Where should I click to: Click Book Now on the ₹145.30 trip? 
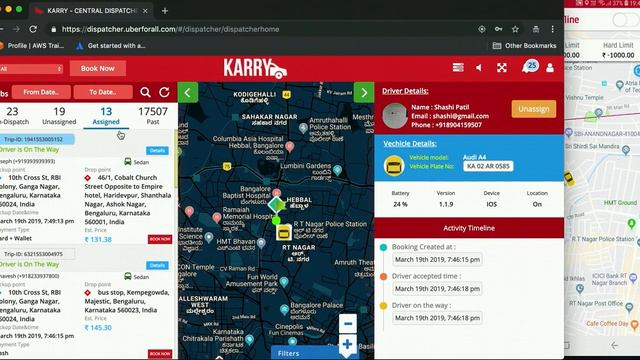click(x=160, y=354)
